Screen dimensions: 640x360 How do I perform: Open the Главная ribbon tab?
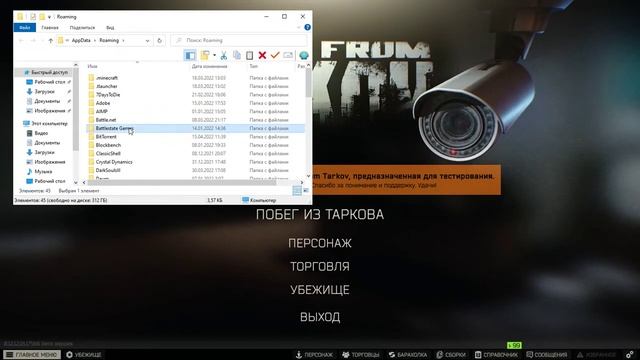tap(50, 27)
